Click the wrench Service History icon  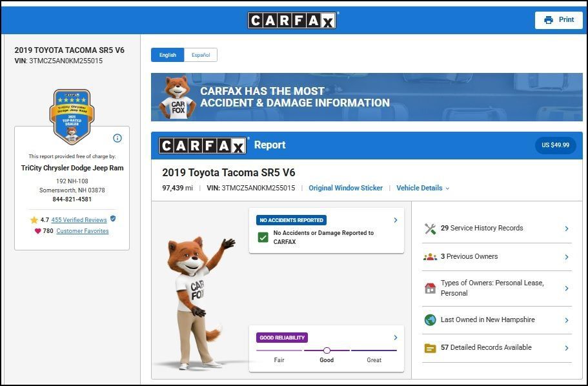point(430,229)
